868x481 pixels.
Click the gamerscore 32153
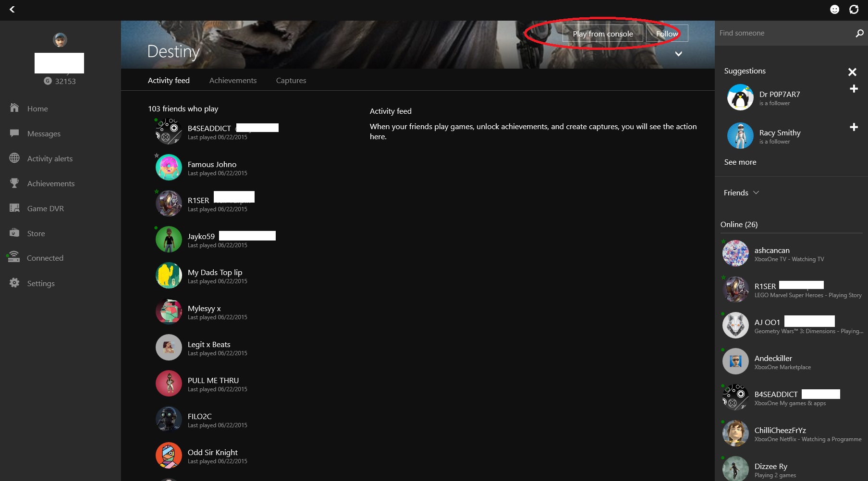point(60,81)
